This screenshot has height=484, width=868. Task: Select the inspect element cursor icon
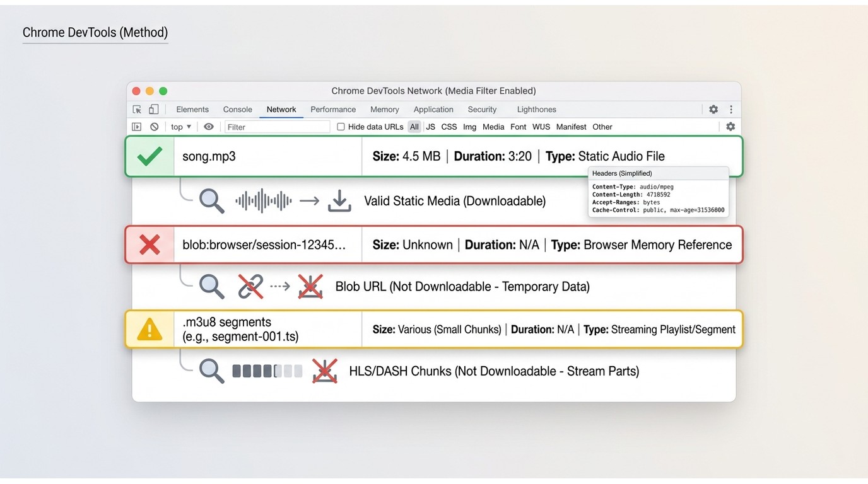(137, 109)
